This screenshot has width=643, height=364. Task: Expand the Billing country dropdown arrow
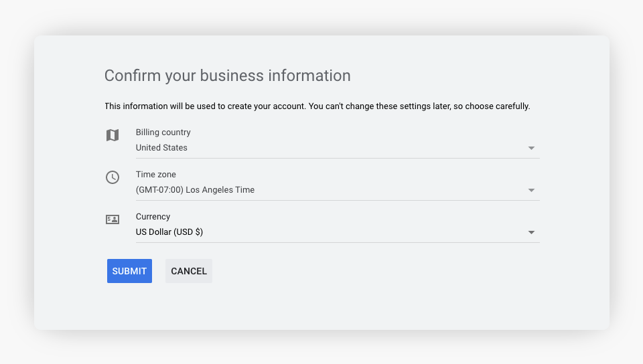[x=531, y=148]
